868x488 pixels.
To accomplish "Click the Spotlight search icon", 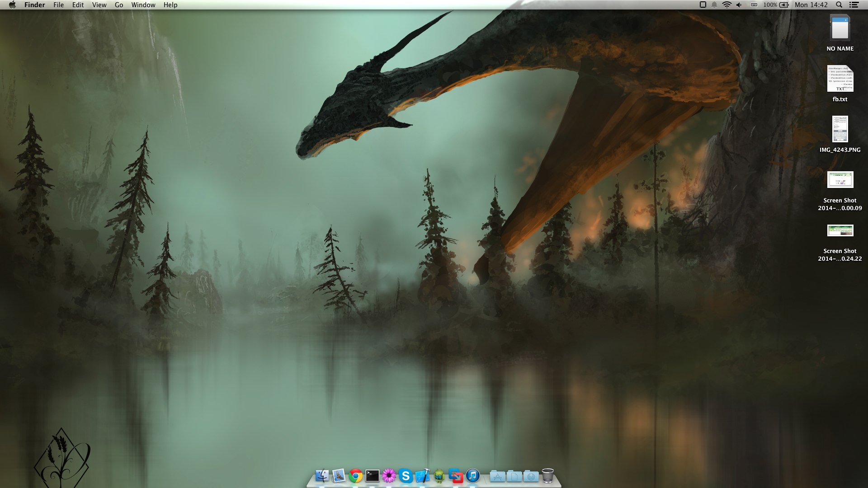I will pyautogui.click(x=839, y=5).
